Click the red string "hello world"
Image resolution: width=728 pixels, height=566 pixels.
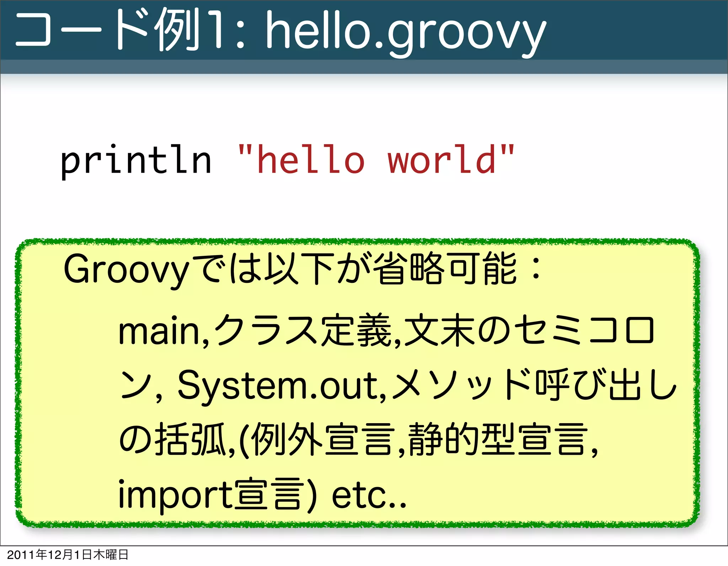(376, 159)
